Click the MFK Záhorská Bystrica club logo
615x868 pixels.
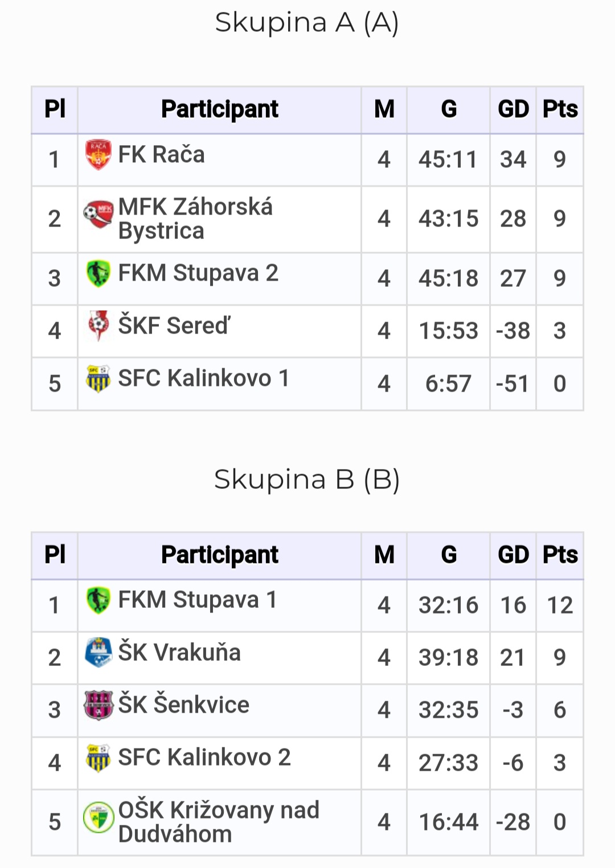click(x=98, y=214)
